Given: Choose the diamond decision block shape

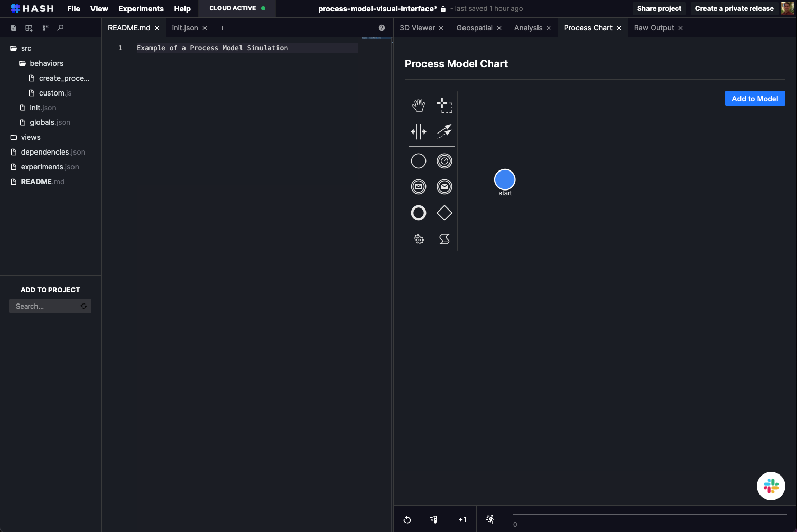Looking at the screenshot, I should tap(444, 213).
